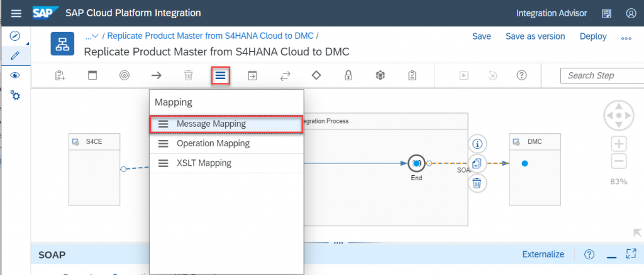
Task: Open SOAP panel help icon
Action: (x=589, y=254)
